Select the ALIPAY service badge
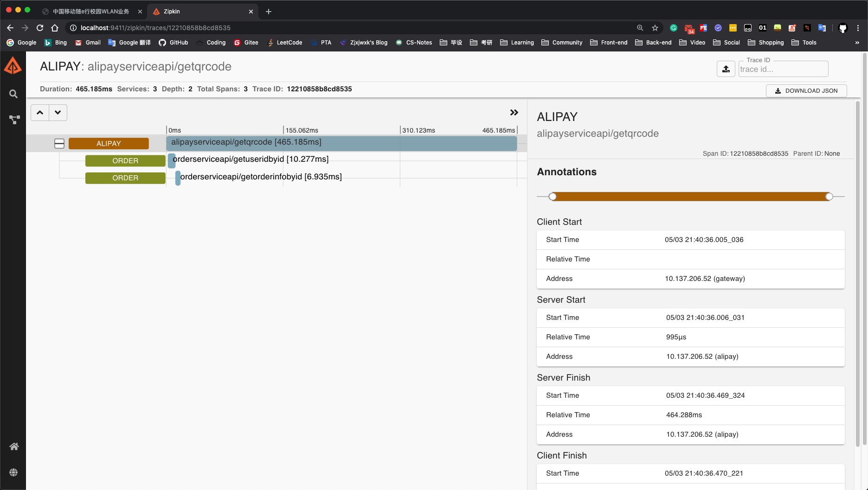The height and width of the screenshot is (490, 868). (109, 144)
